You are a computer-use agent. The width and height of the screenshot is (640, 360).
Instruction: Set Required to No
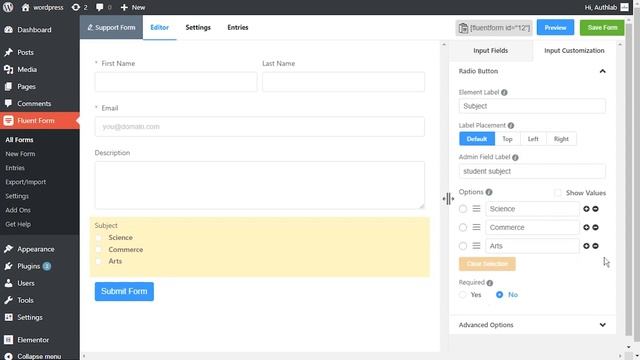(x=499, y=295)
